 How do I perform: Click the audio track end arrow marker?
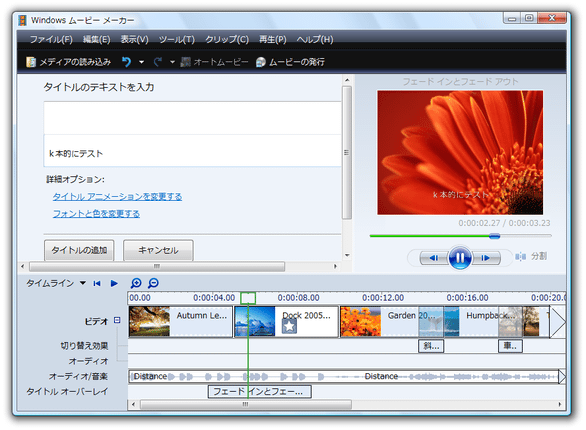point(562,377)
